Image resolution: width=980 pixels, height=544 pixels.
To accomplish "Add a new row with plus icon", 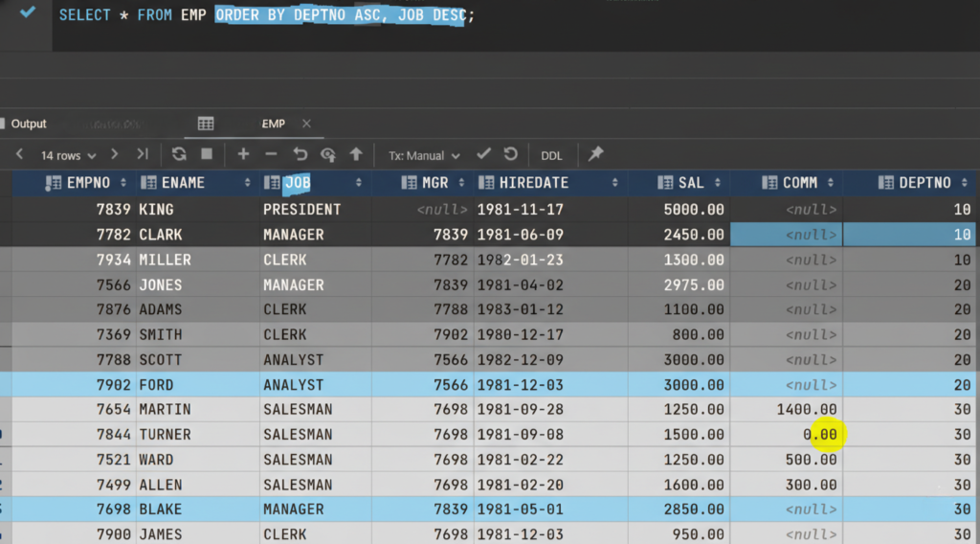I will (243, 154).
